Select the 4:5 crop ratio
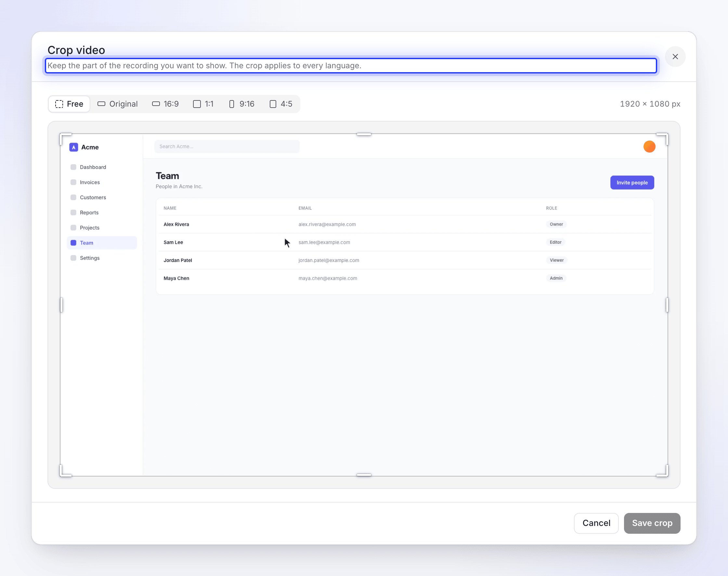The width and height of the screenshot is (728, 576). (281, 104)
